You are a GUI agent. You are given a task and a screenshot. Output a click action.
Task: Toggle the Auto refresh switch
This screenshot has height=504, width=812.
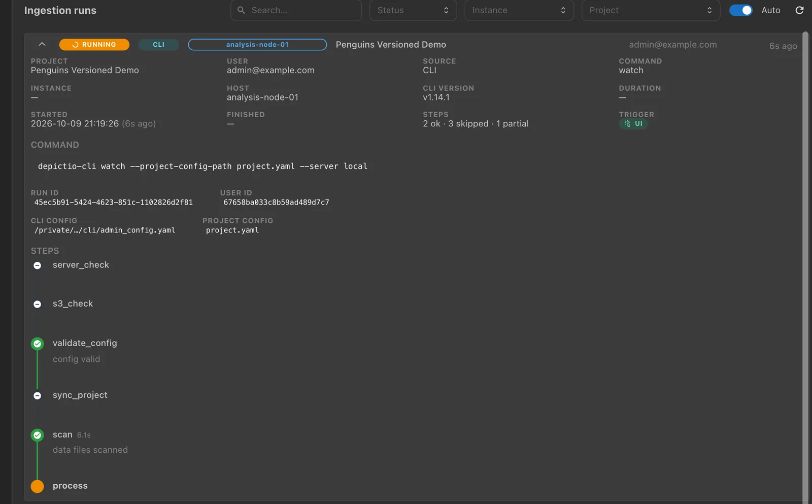point(740,10)
